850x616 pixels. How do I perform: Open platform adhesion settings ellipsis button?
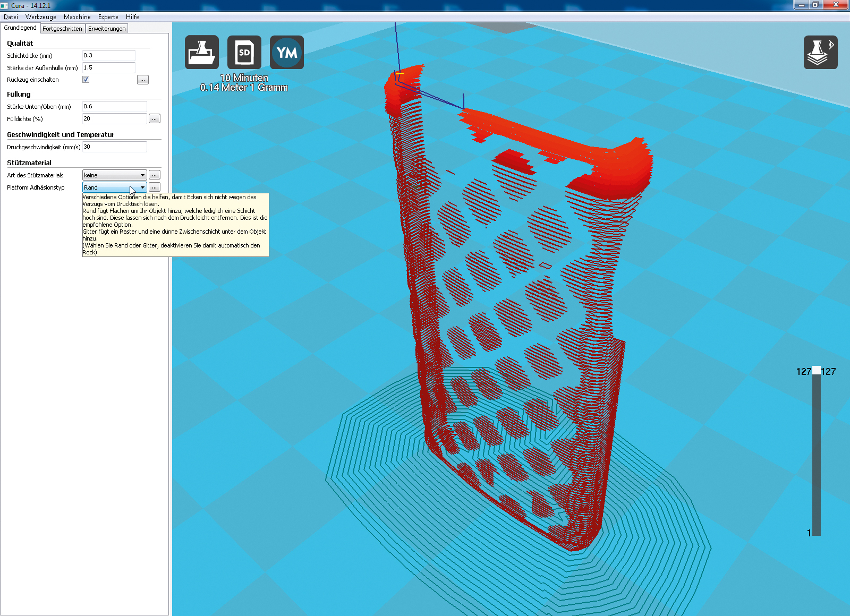tap(155, 187)
